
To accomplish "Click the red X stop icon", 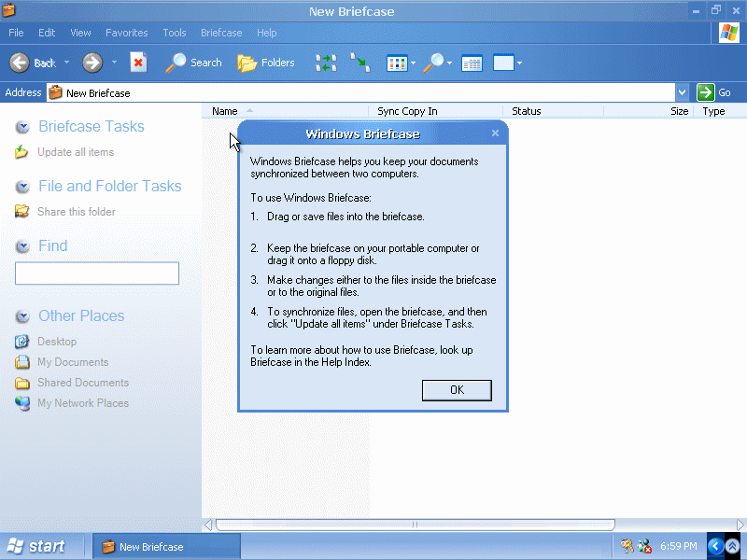I will pos(138,63).
